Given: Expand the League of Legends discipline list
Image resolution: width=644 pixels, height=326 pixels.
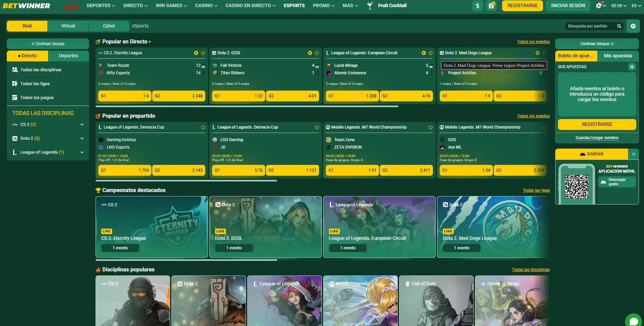Looking at the screenshot, I should tap(82, 152).
